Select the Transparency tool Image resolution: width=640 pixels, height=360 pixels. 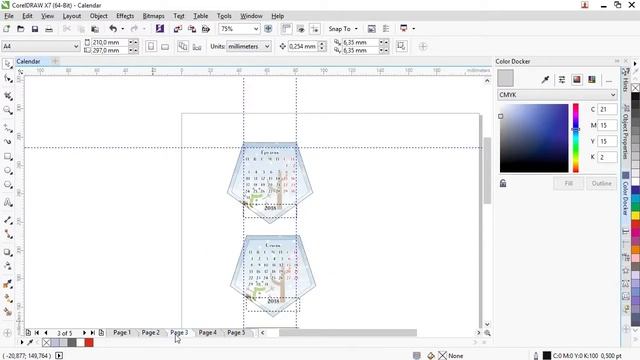[x=7, y=266]
